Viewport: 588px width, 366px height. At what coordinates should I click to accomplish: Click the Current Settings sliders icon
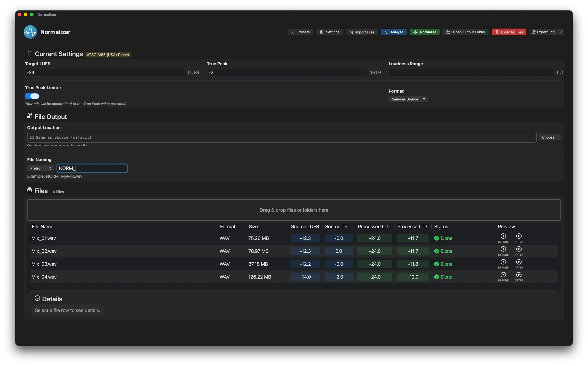[x=30, y=53]
